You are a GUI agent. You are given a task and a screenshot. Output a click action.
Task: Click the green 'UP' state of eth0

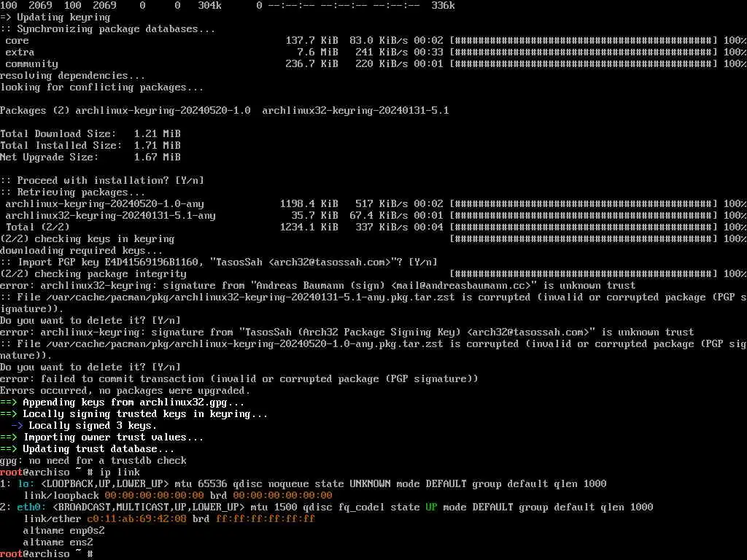(x=431, y=507)
